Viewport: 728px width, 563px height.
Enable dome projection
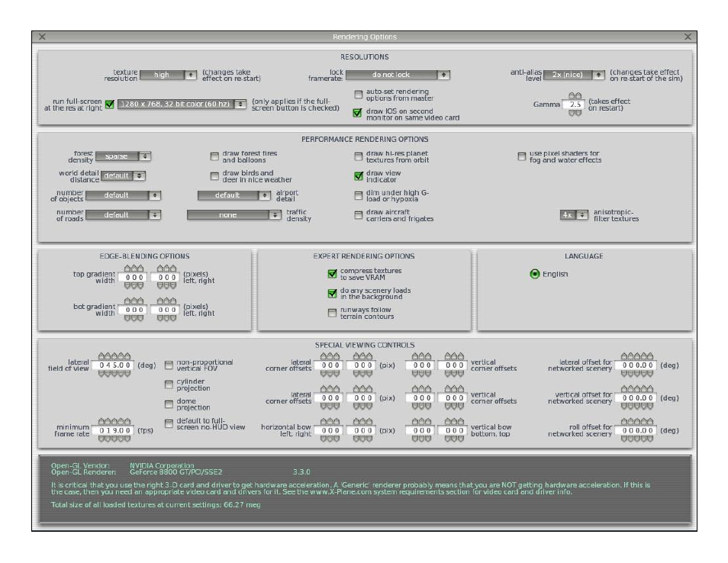169,404
